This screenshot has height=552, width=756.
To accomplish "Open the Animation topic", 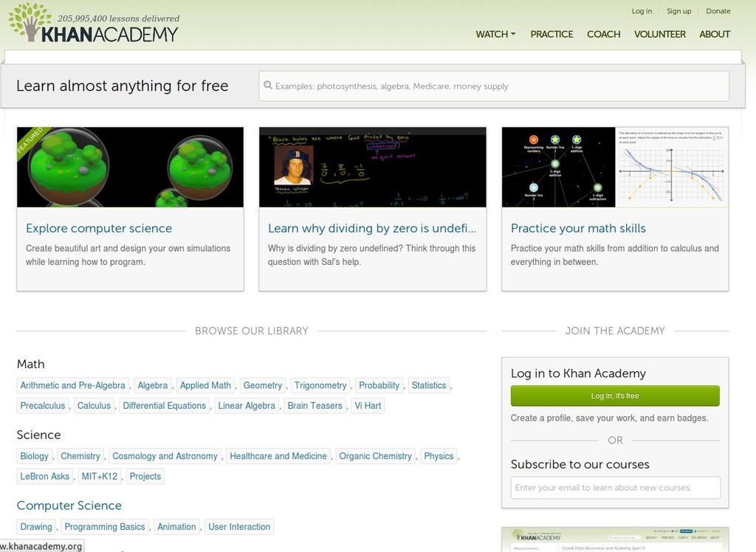I will tap(176, 526).
